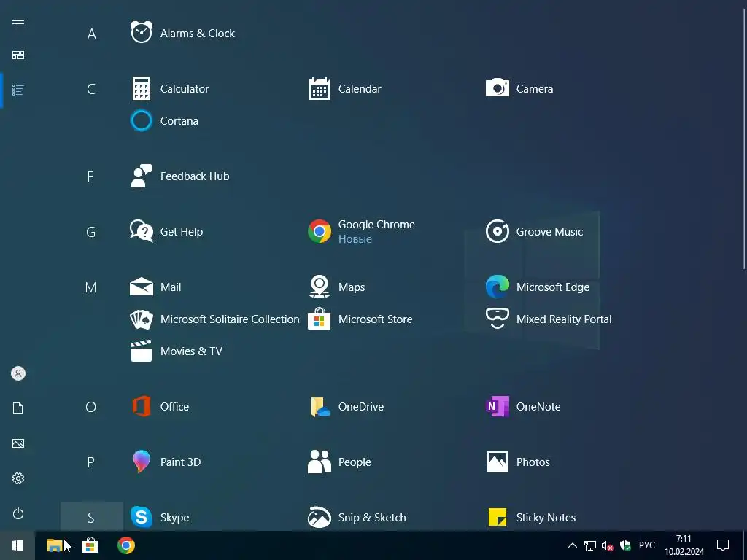Select the all apps list view
Image resolution: width=747 pixels, height=560 pixels.
pyautogui.click(x=18, y=90)
